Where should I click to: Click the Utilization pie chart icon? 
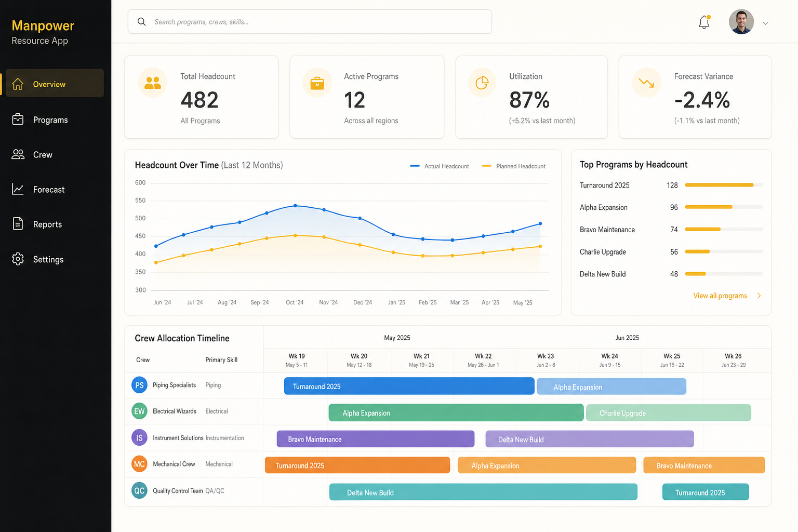point(482,83)
